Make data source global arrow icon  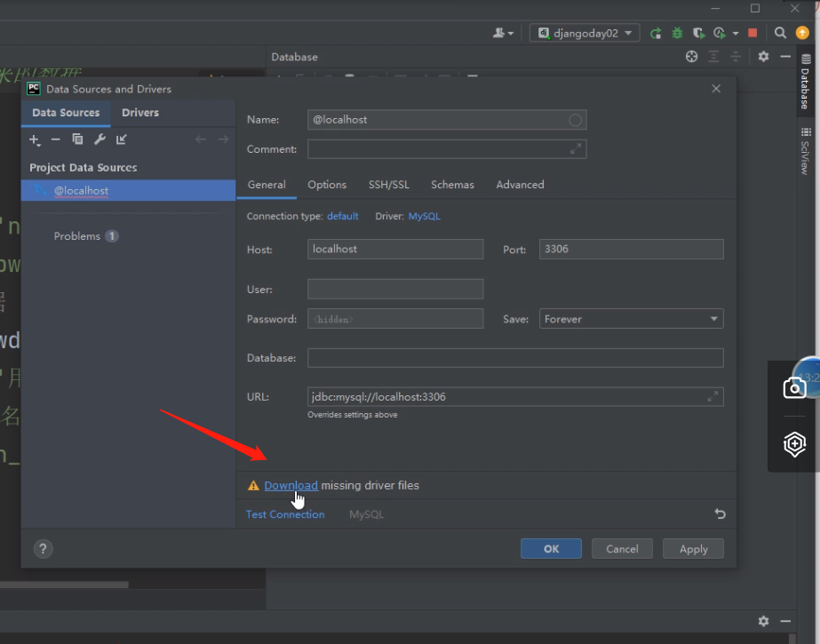click(122, 139)
